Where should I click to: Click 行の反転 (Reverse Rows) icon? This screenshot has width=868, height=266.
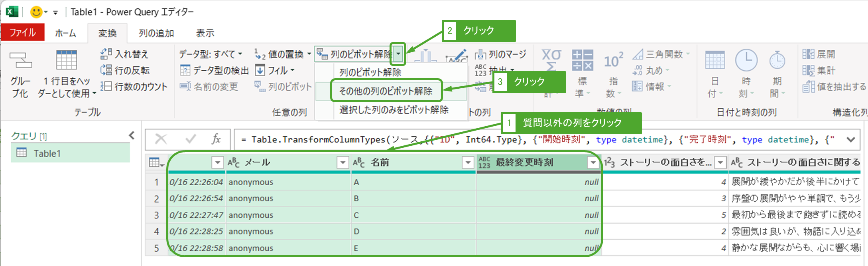tap(106, 70)
